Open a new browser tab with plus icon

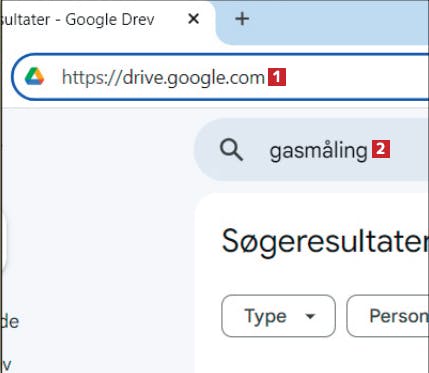click(x=242, y=19)
